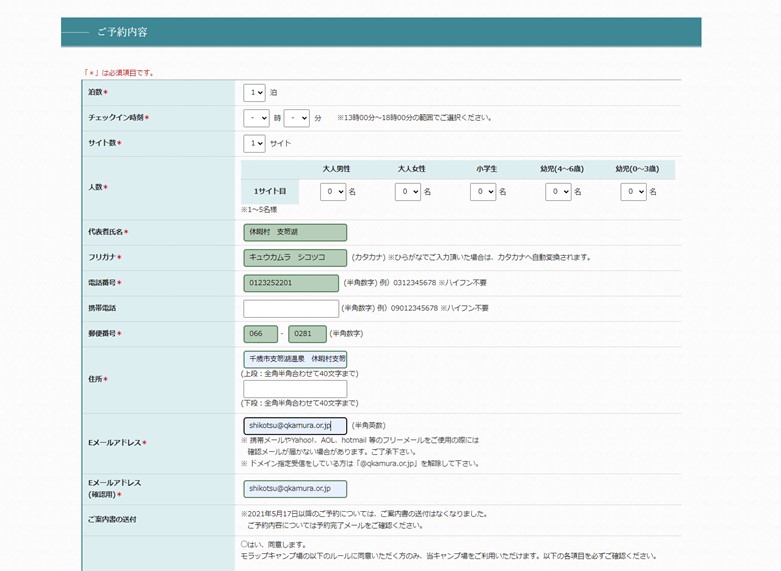Screen dimensions: 781x571
Task: Click the Eメールアドレス(確認用) confirmation field
Action: [295, 489]
